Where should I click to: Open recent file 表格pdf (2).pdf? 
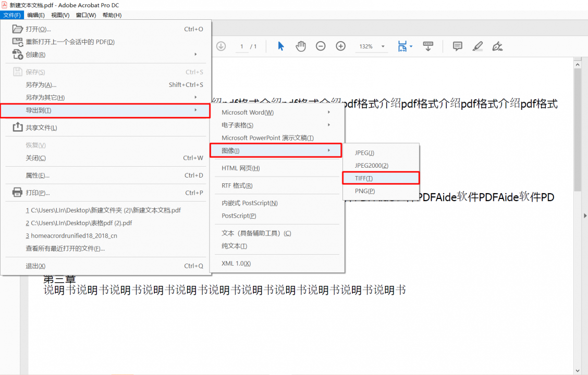[x=106, y=223]
